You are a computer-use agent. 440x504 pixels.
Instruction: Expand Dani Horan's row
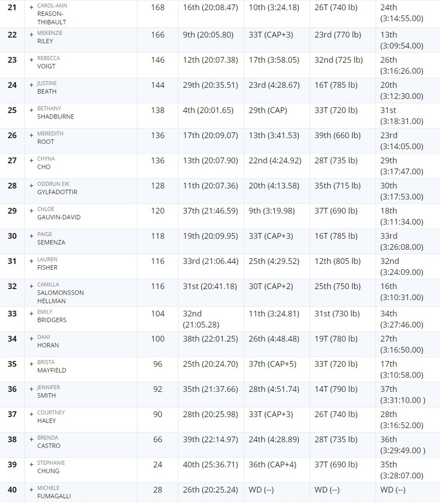31,338
